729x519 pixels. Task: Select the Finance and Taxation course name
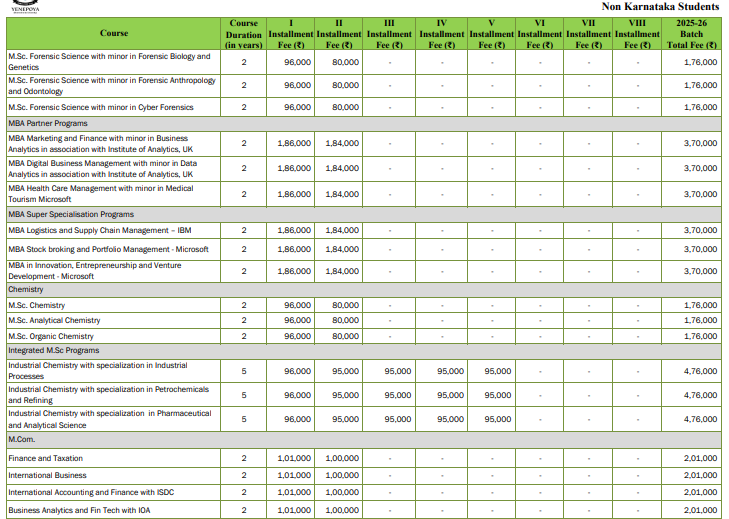point(45,458)
